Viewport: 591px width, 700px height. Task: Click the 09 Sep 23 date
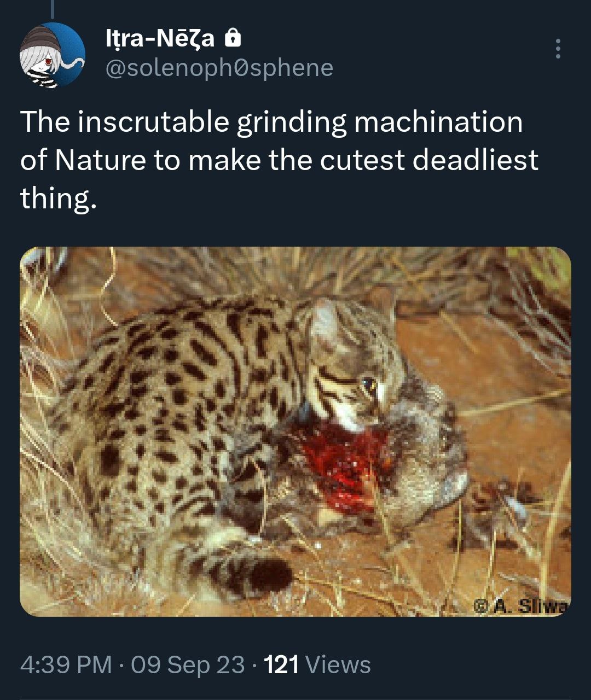188,664
